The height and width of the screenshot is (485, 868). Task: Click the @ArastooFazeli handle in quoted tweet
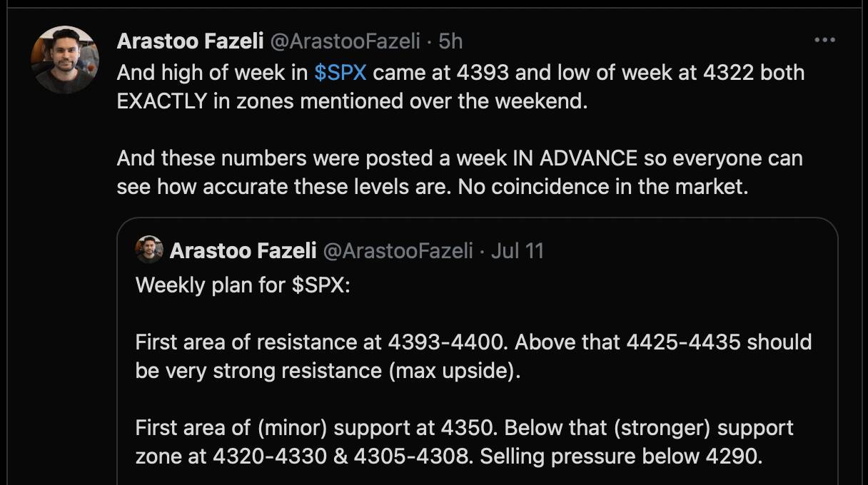[x=398, y=250]
